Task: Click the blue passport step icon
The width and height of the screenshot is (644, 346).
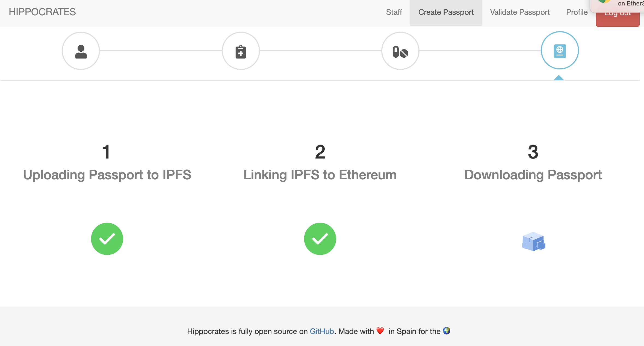Action: (560, 51)
